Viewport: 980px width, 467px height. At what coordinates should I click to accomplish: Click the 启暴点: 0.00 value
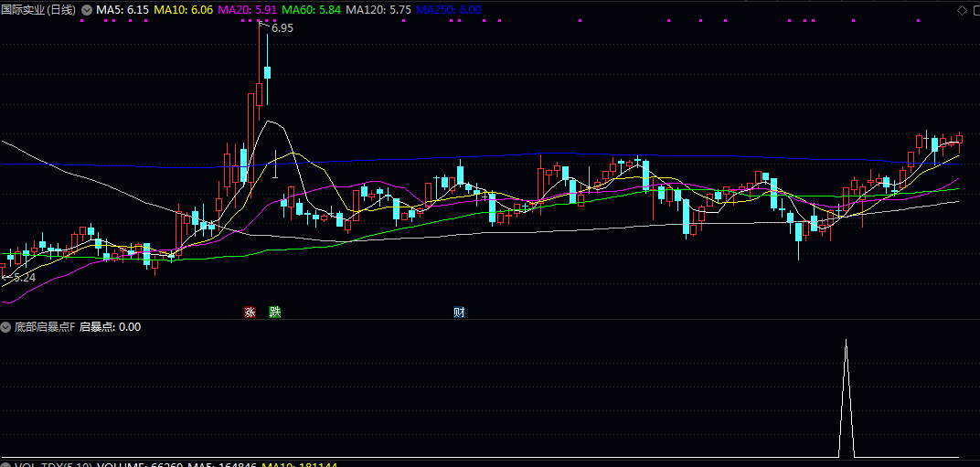click(110, 326)
